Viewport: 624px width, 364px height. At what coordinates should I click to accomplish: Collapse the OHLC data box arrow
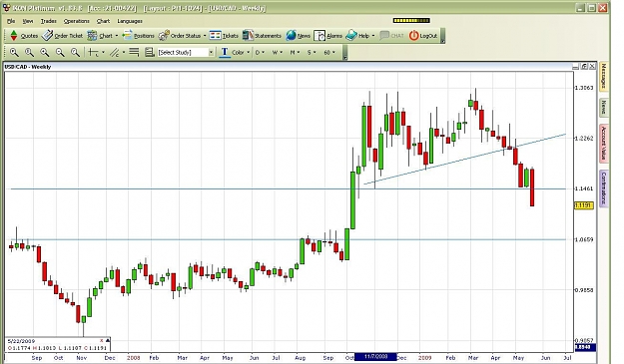108,340
